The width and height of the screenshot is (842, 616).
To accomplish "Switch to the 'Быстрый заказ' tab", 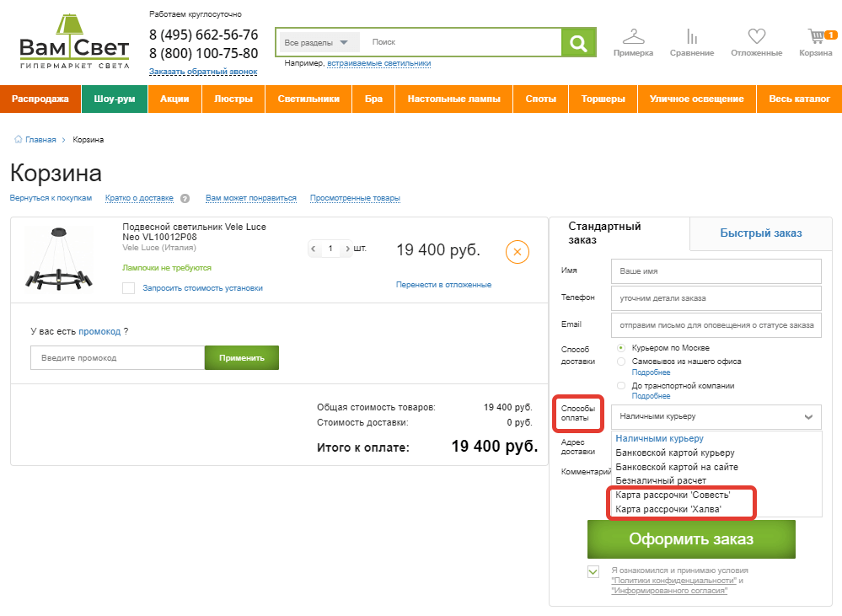I will pos(760,233).
